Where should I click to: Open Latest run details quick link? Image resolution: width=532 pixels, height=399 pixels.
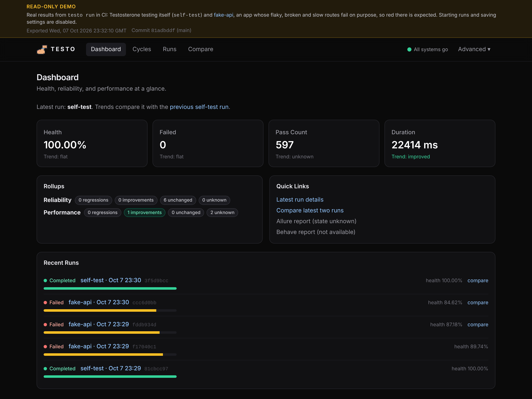[x=300, y=200]
